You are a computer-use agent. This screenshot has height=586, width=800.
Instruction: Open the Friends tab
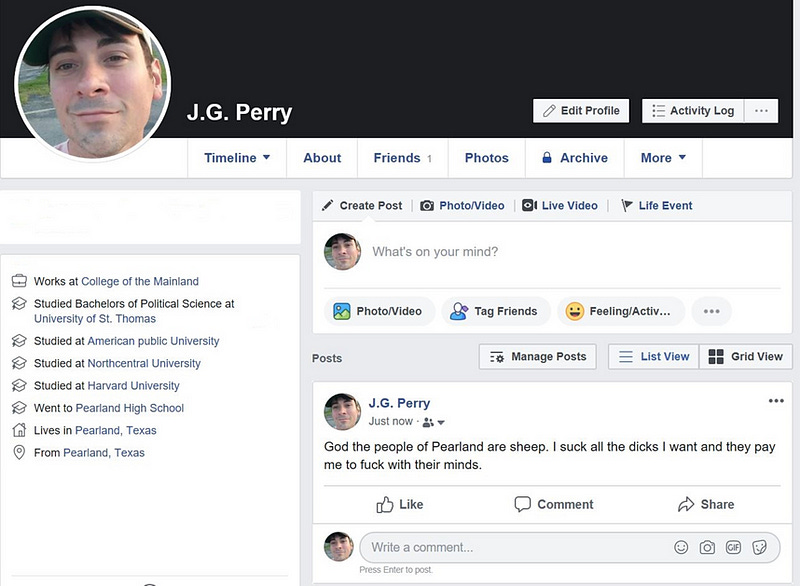coord(403,158)
